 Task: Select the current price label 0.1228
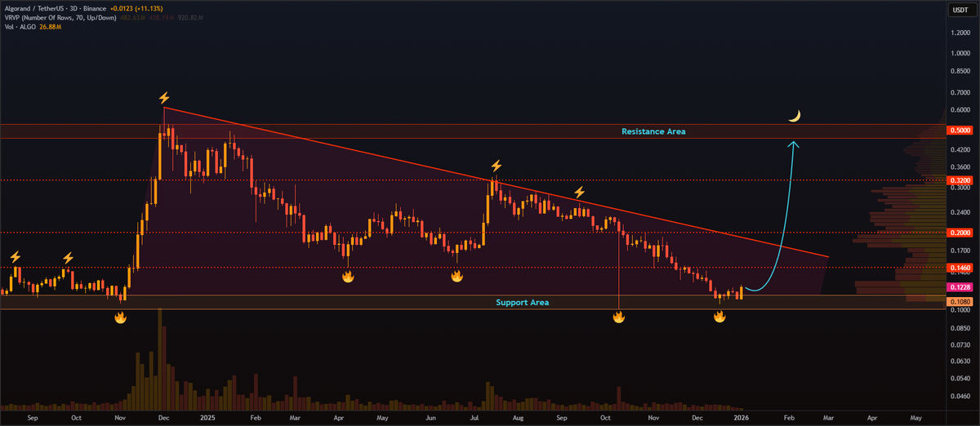tap(959, 287)
